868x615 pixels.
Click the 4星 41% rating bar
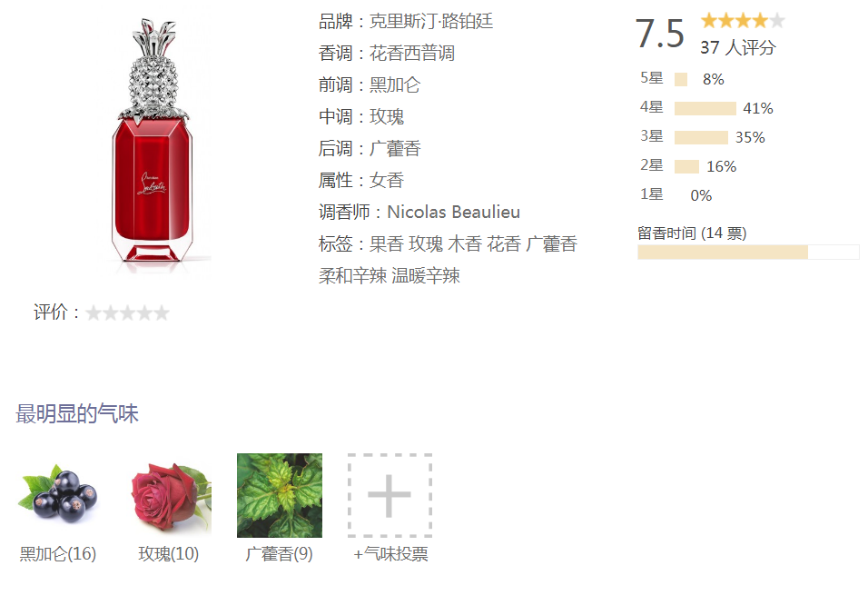tap(705, 109)
